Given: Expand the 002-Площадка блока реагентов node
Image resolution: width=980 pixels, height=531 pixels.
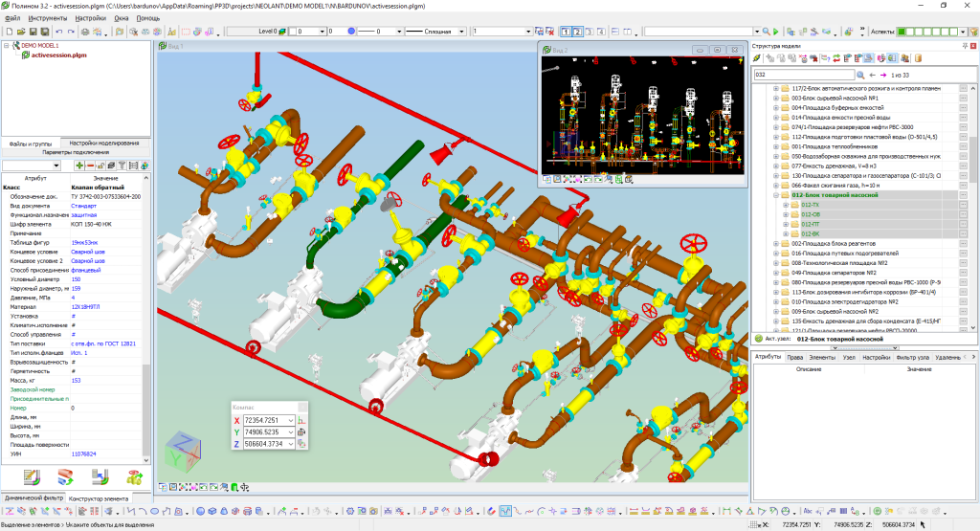Looking at the screenshot, I should coord(776,244).
